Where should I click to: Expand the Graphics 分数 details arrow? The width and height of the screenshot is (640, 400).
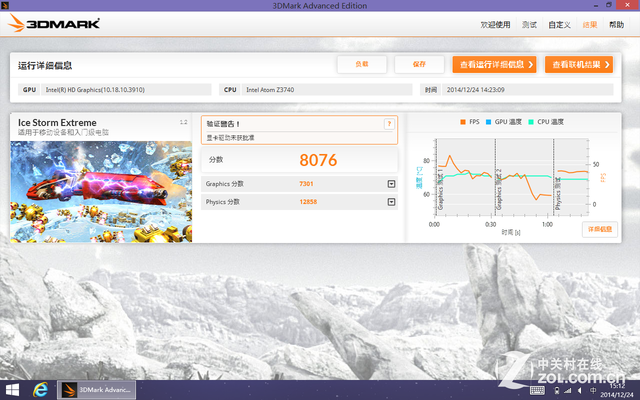tap(391, 184)
